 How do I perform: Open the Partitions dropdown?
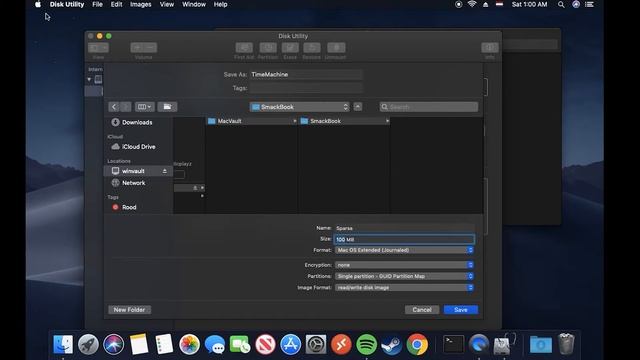pyautogui.click(x=404, y=276)
